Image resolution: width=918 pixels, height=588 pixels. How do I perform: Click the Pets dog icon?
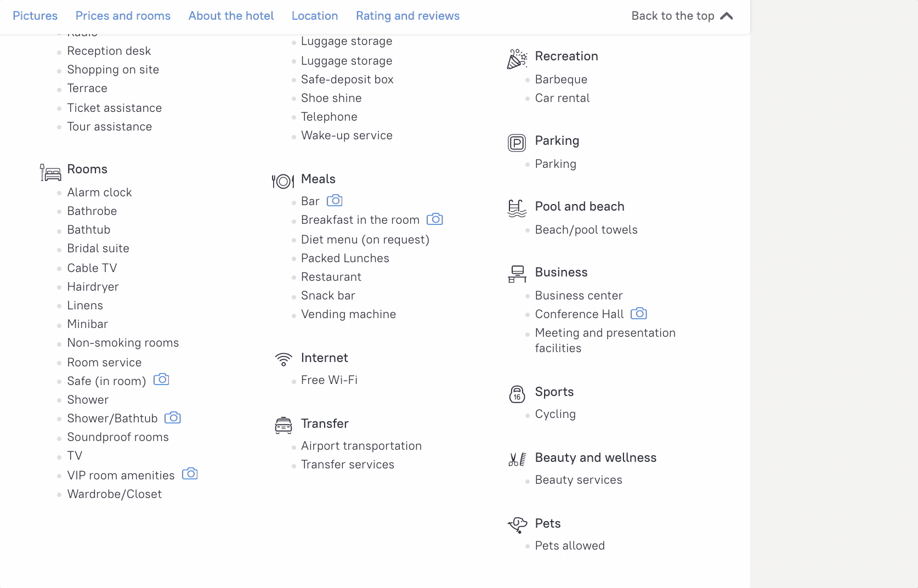click(518, 525)
